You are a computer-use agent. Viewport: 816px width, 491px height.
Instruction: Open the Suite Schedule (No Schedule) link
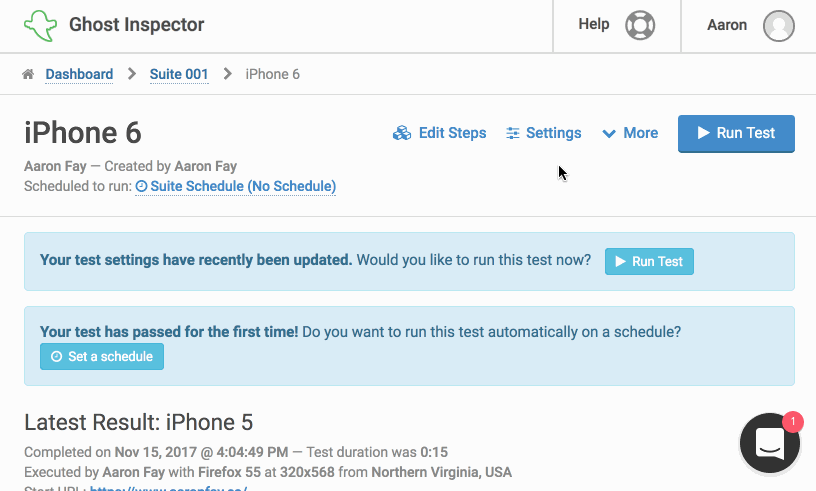click(x=236, y=186)
